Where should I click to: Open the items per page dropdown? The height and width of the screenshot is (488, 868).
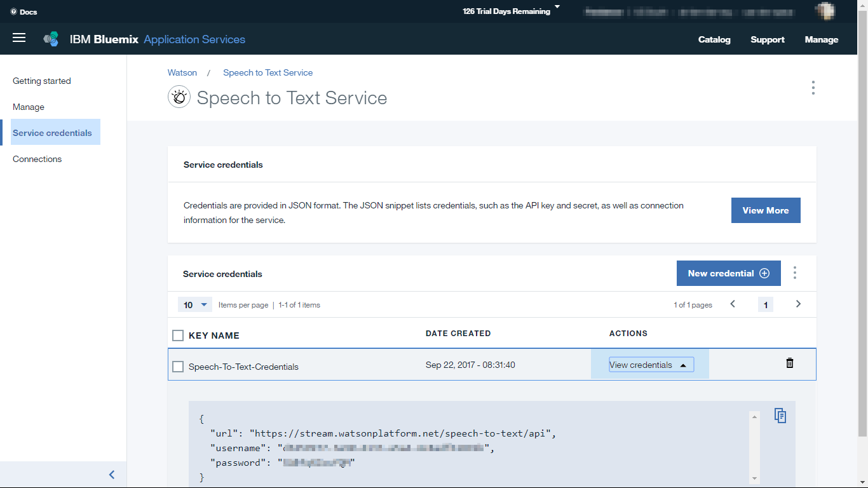195,305
